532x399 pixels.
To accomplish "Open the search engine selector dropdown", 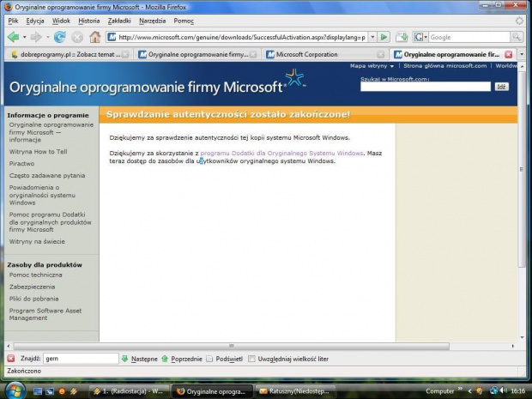I will tap(420, 37).
